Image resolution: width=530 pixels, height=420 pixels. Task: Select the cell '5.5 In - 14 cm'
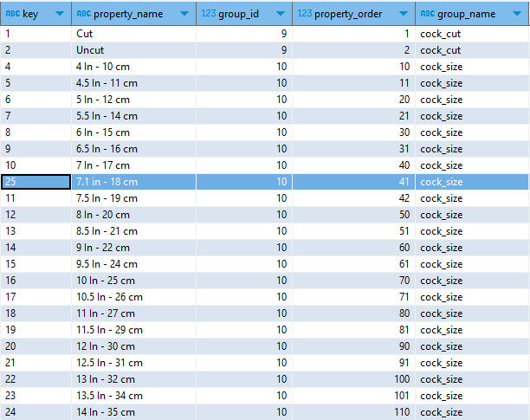(x=134, y=116)
